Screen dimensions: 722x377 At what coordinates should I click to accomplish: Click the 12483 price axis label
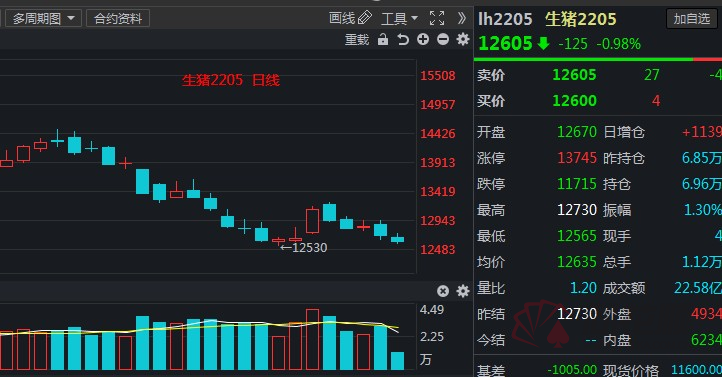437,249
